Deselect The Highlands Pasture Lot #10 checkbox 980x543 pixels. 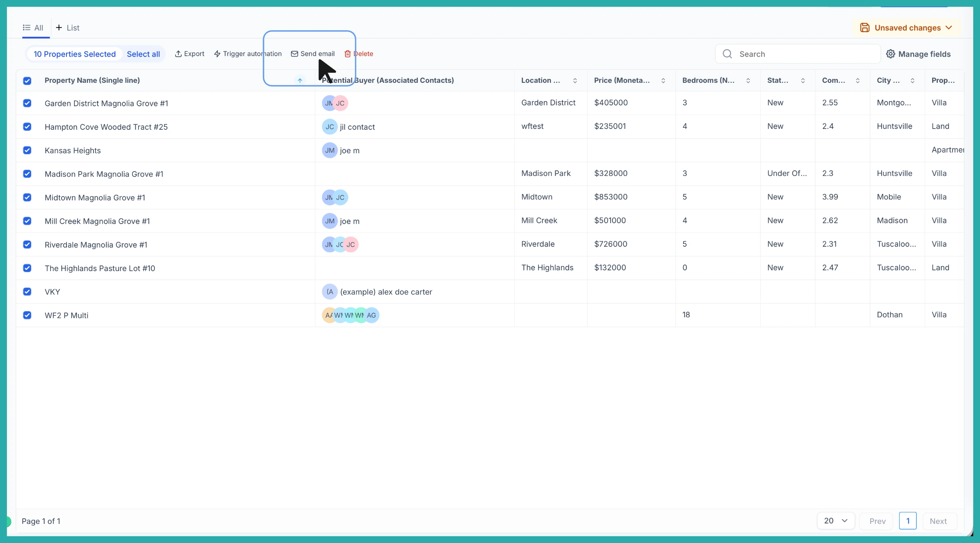point(27,268)
